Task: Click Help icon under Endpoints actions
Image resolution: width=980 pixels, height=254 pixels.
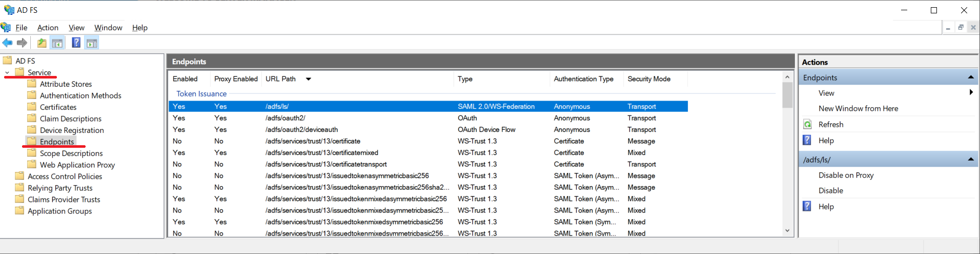Action: (x=807, y=140)
